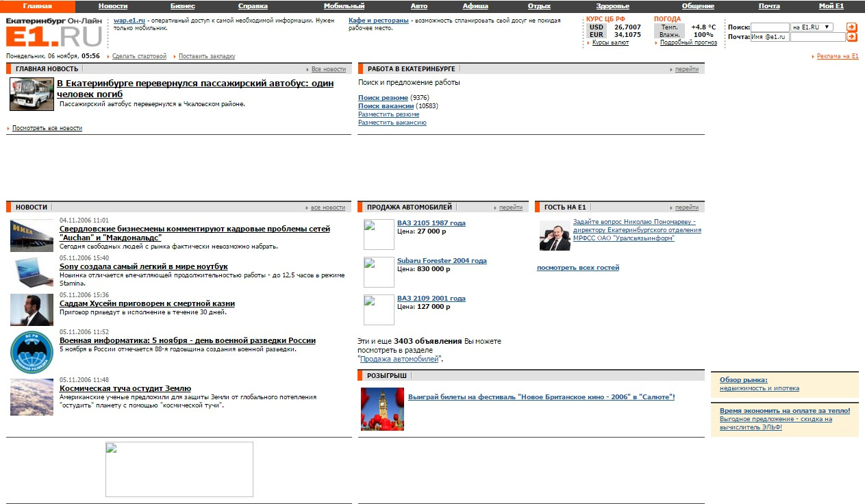Open the Subaru Forester 2004 car listing

[442, 261]
